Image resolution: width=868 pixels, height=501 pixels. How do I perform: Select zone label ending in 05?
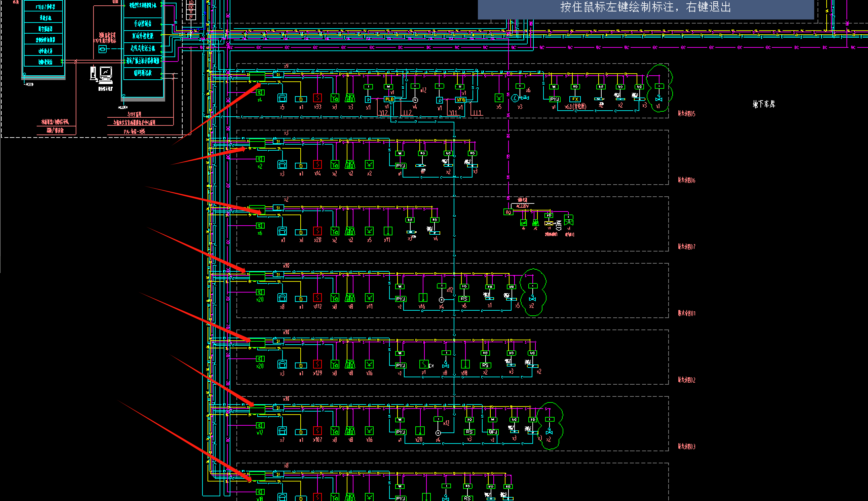(687, 114)
